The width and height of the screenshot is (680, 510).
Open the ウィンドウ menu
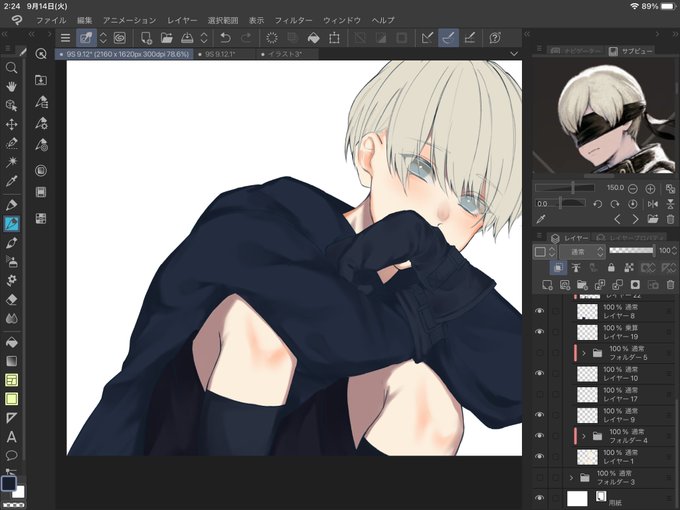coord(342,20)
